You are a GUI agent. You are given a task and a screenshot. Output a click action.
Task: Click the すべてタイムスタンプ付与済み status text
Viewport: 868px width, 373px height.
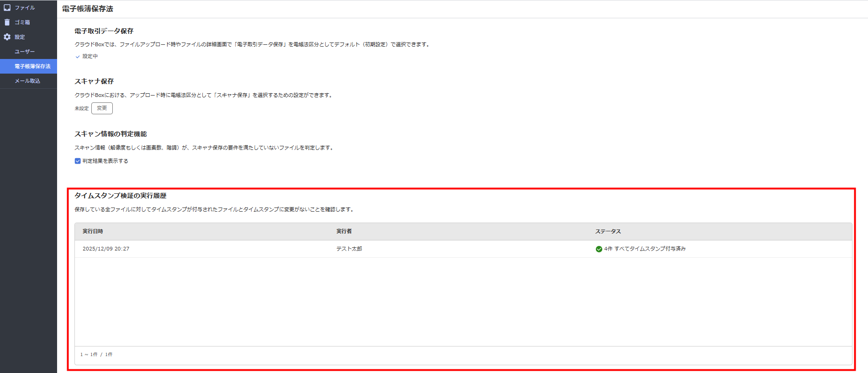point(649,249)
